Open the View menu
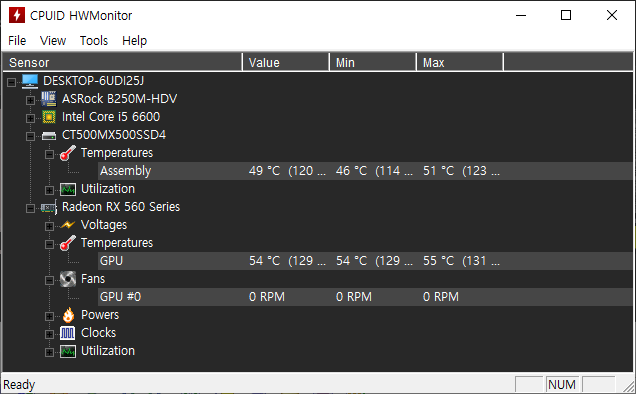Screen dimensions: 636x394 pyautogui.click(x=53, y=41)
